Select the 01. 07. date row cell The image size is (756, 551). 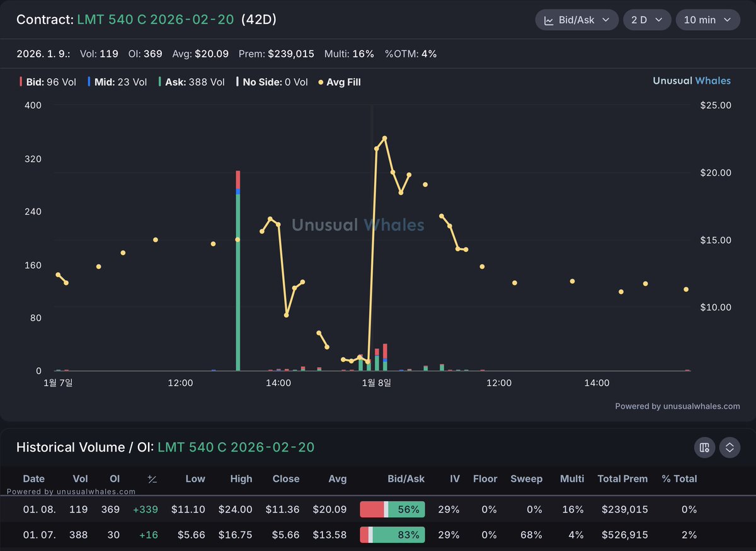point(39,535)
